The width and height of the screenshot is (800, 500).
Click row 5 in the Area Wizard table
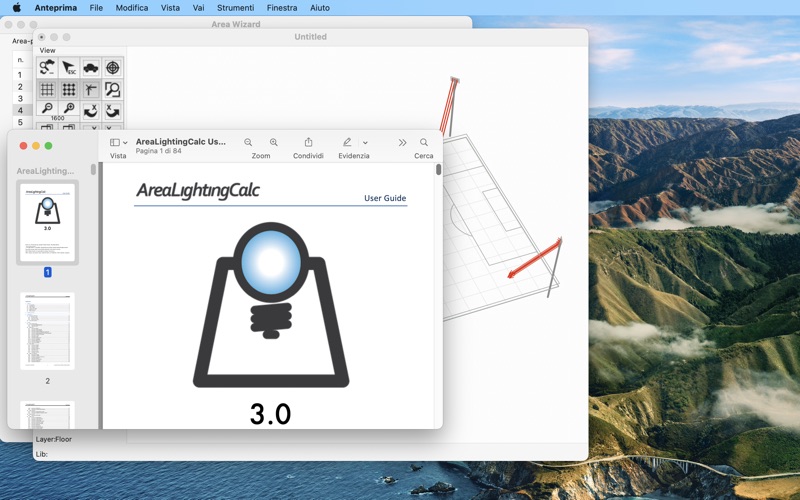[20, 122]
